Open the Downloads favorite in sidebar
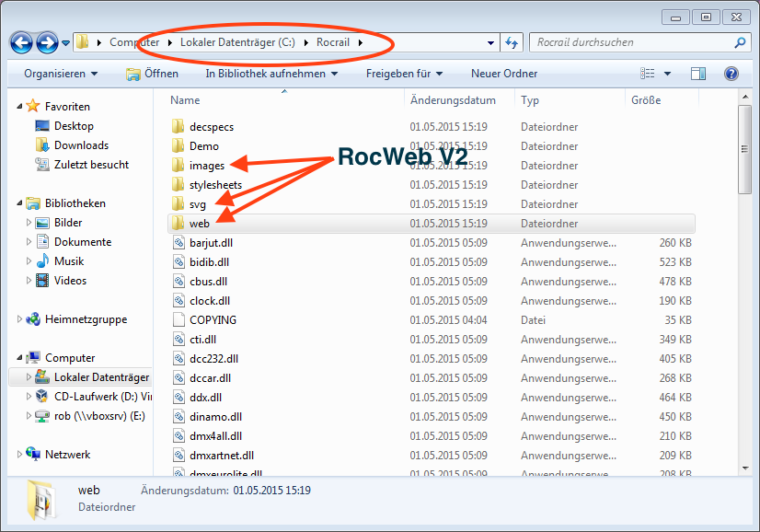 coord(81,145)
